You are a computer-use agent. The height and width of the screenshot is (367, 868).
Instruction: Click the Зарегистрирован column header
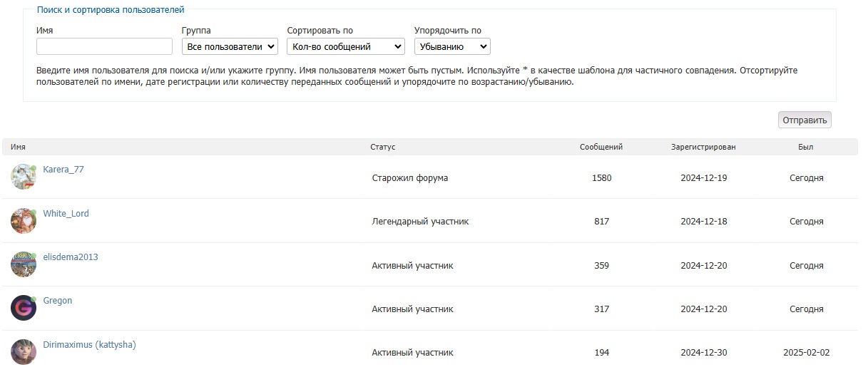703,147
